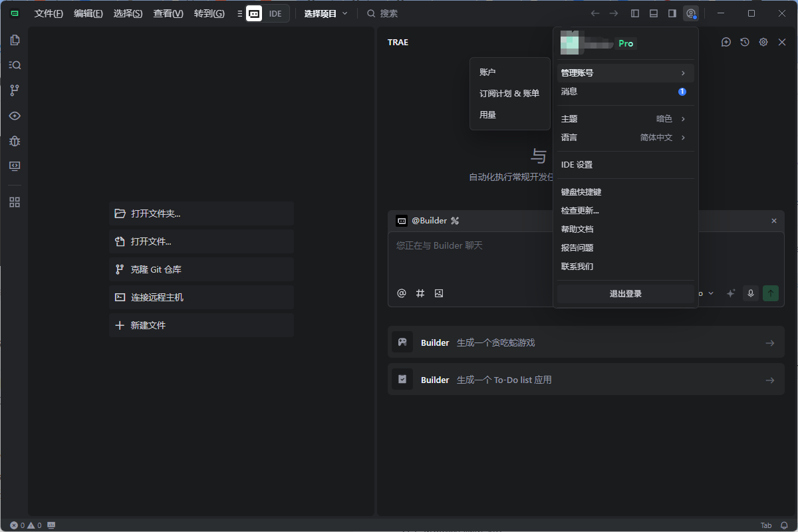Open chat history in TRAE panel
This screenshot has height=532, width=798.
click(x=745, y=42)
